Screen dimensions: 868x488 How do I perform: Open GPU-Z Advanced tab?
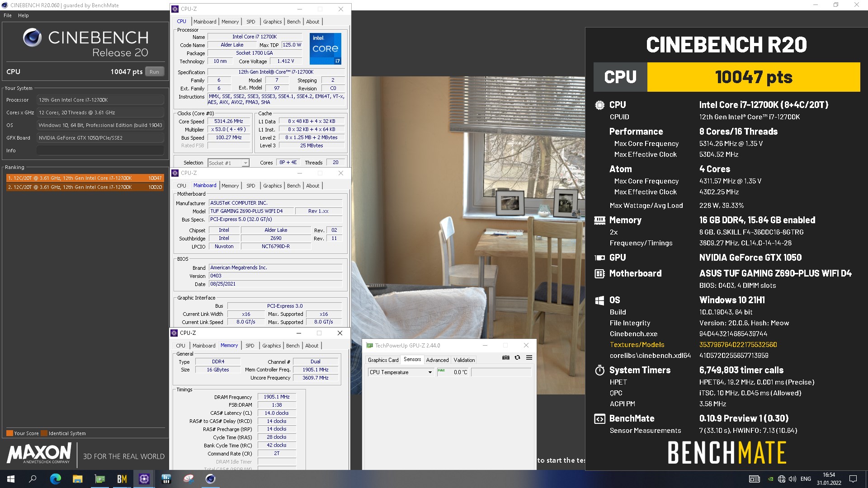tap(437, 360)
